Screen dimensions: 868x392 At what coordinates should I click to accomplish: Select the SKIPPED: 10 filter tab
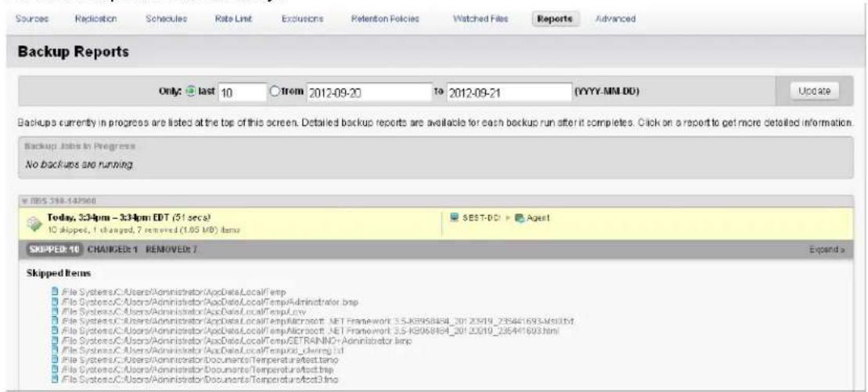[x=54, y=249]
